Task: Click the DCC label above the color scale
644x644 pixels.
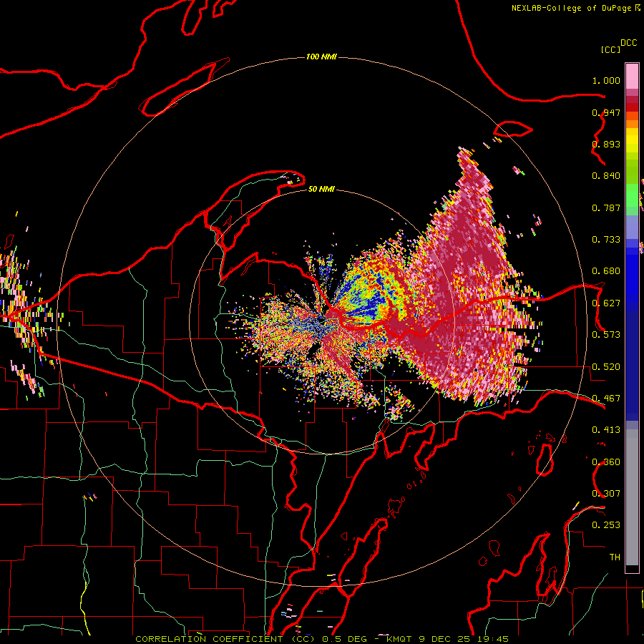Action: 629,43
